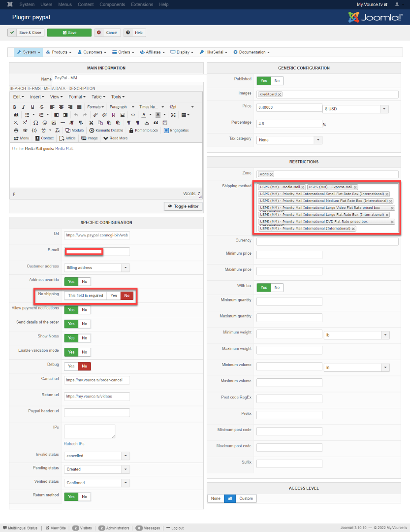Click the Toggle editor button
Screen dimensions: 410x532
click(183, 206)
